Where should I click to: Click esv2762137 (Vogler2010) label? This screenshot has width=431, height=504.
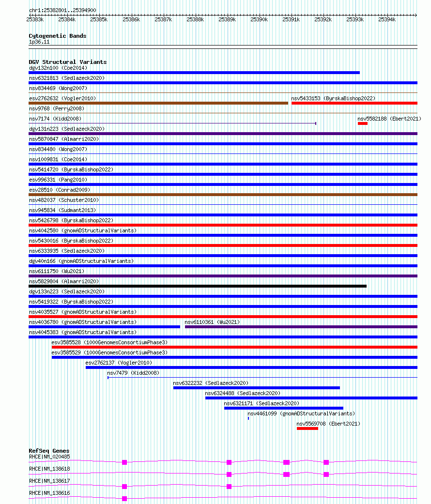(119, 363)
